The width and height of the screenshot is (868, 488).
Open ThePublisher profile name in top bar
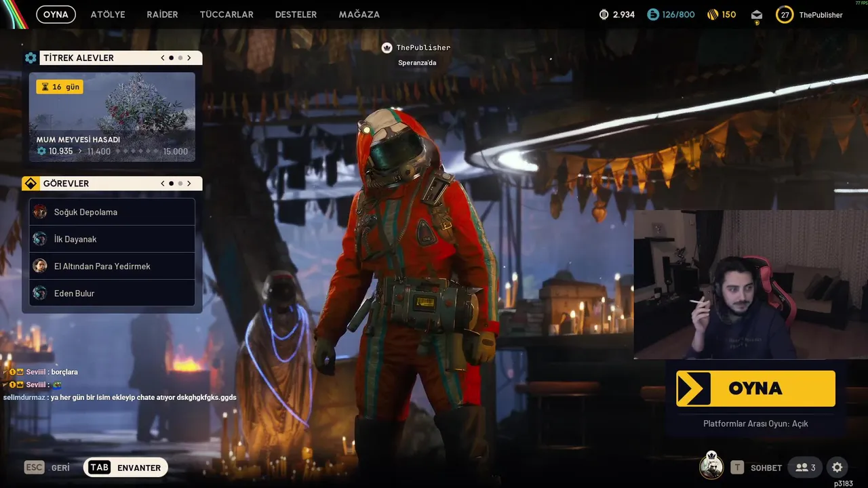[x=821, y=15]
